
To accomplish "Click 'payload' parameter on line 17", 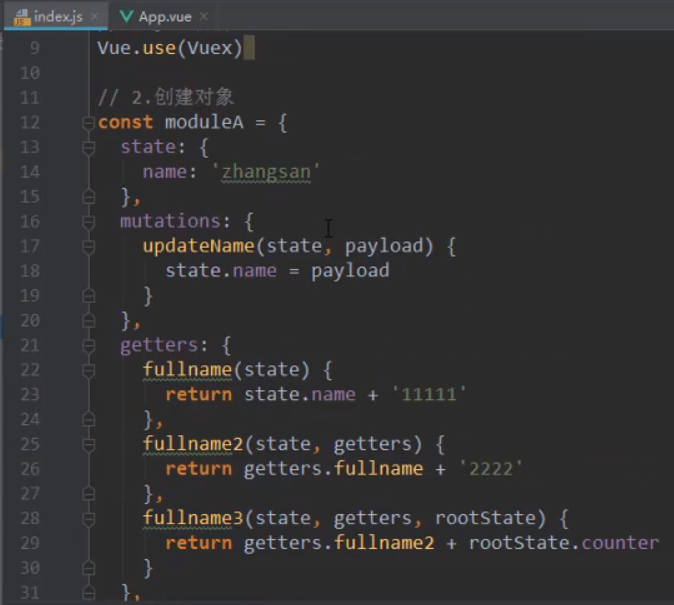I will pyautogui.click(x=384, y=247).
